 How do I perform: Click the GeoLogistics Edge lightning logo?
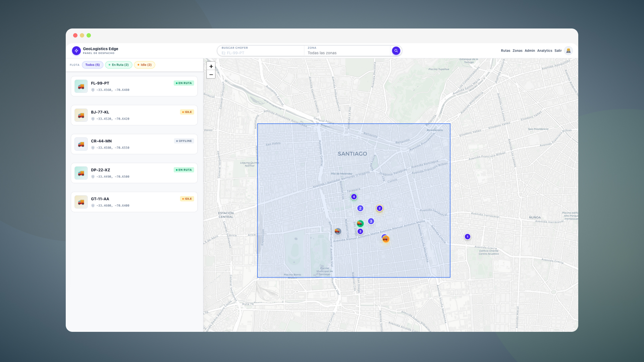click(x=76, y=51)
